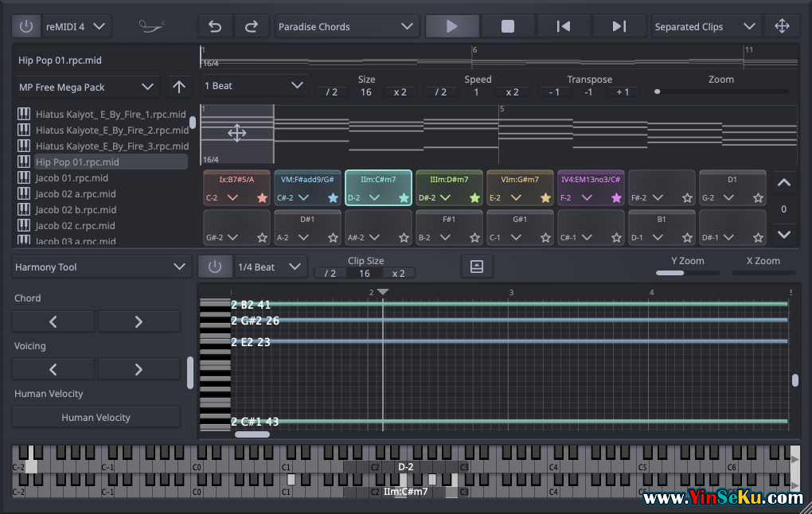The width and height of the screenshot is (812, 514).
Task: Select Jacob 01.rpc.mid in file list
Action: pyautogui.click(x=72, y=178)
